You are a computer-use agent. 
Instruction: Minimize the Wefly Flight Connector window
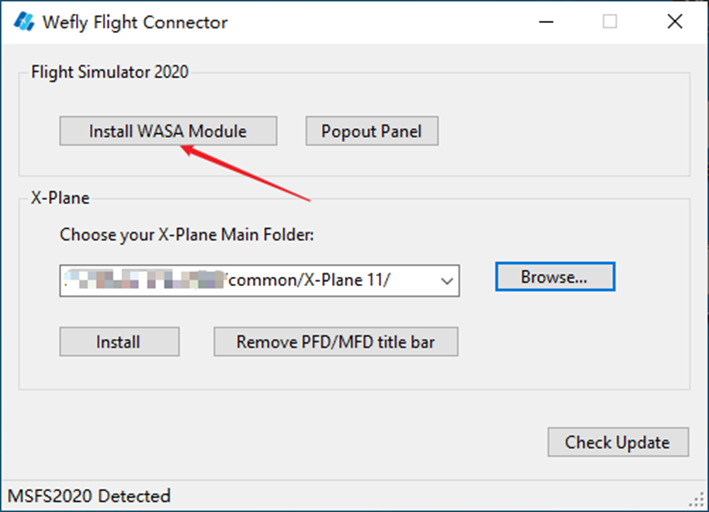[x=546, y=22]
